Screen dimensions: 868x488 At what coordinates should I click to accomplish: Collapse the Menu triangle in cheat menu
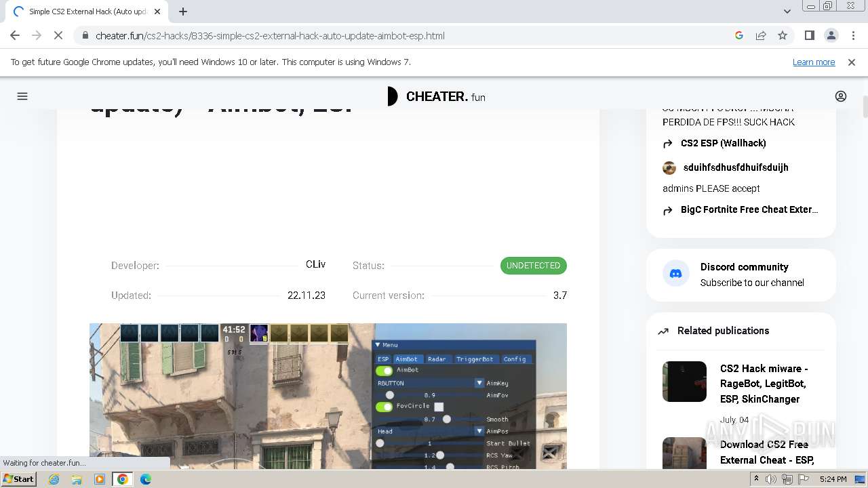click(x=378, y=345)
